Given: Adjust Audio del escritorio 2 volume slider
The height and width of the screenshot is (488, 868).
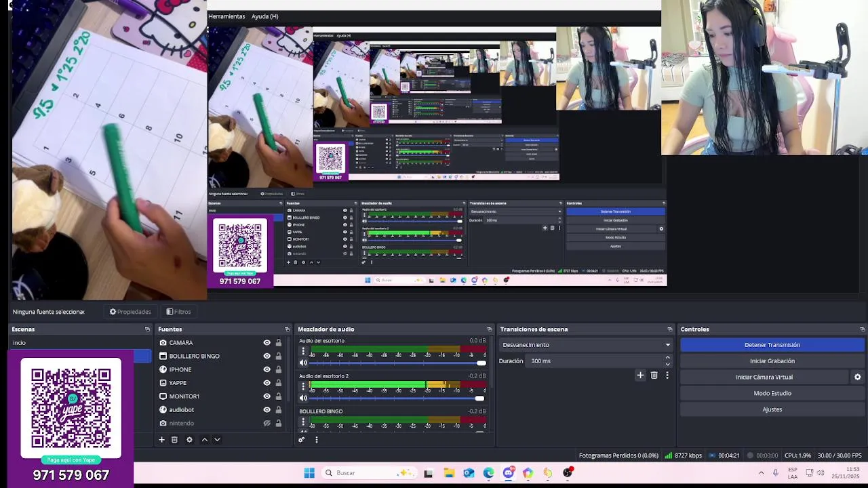Looking at the screenshot, I should click(397, 399).
